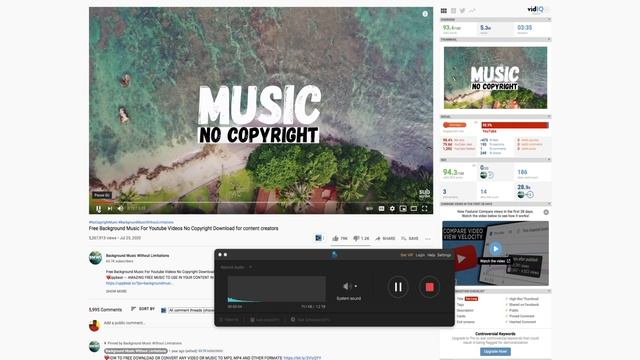Toggle autoplay switch in YouTube player
Viewport: 640px width, 360px height.
pyautogui.click(x=369, y=209)
